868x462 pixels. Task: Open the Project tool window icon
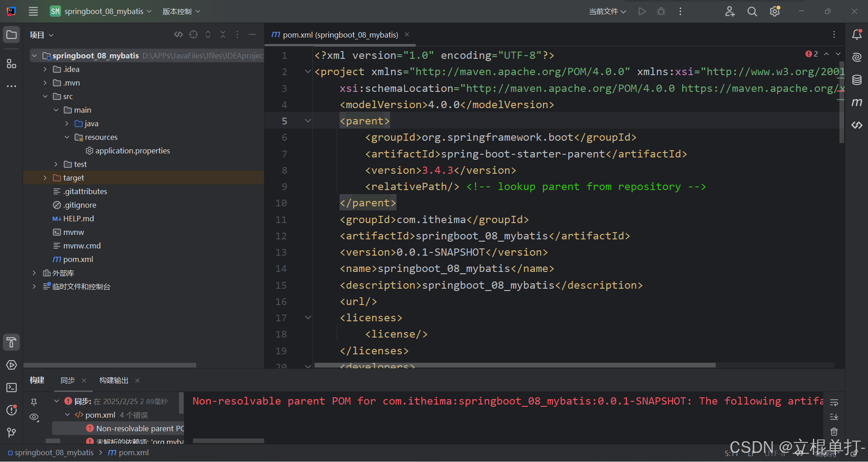[x=11, y=35]
